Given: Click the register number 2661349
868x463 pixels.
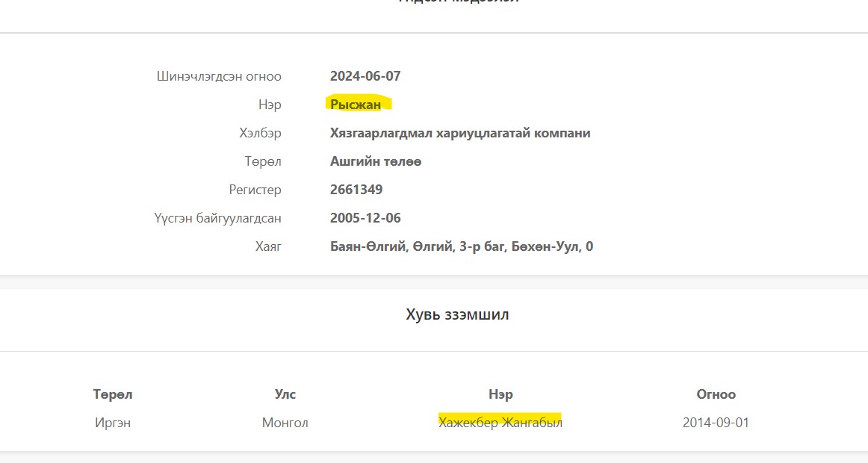Looking at the screenshot, I should tap(356, 190).
